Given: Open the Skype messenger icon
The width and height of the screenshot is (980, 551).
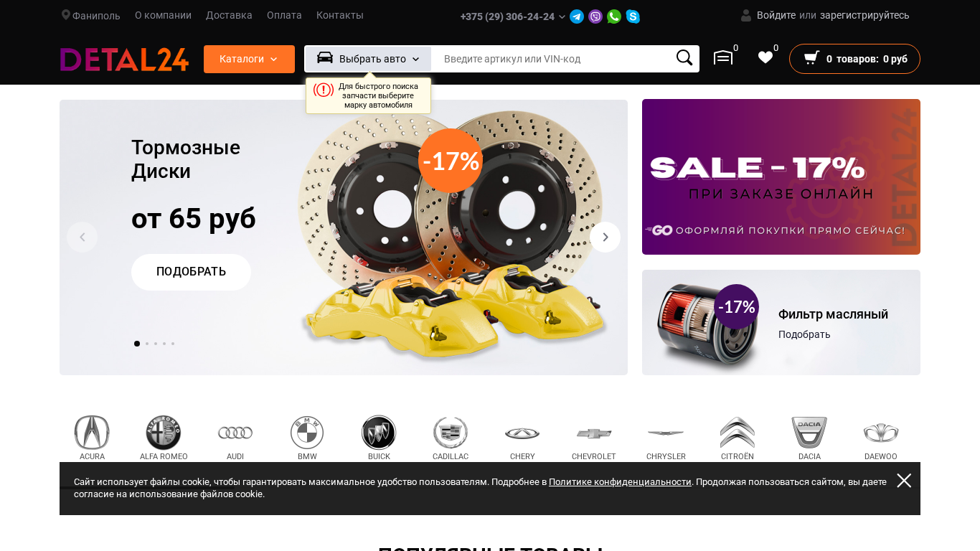Looking at the screenshot, I should tap(633, 17).
